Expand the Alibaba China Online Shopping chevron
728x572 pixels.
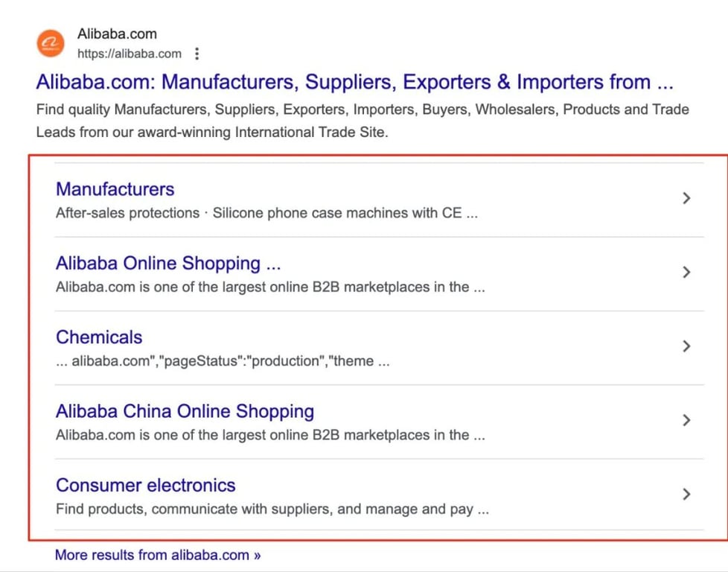pos(686,420)
